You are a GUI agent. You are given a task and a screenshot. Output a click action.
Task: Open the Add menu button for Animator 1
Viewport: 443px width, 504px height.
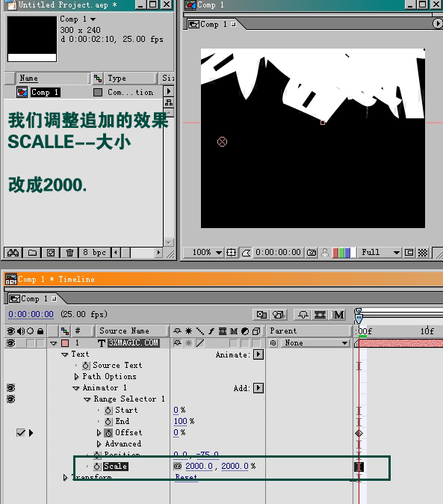coord(258,388)
